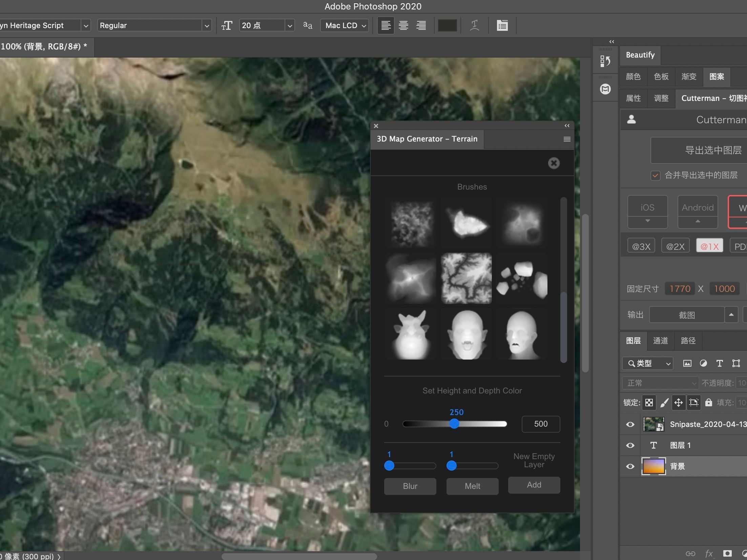The width and height of the screenshot is (747, 560).
Task: Switch to the 通道 tab
Action: pos(660,341)
